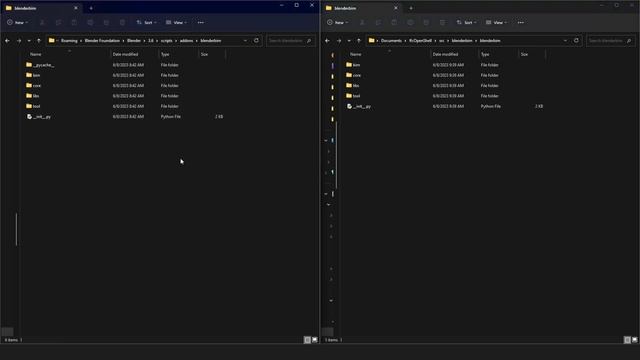Switch to large icons view in the IfcOpenShell-path status bar
Image resolution: width=640 pixels, height=360 pixels.
[635, 340]
